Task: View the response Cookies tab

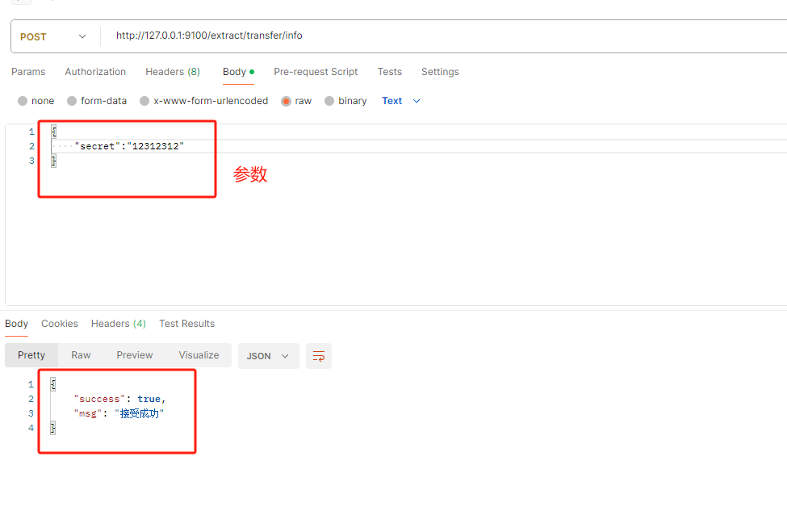Action: click(x=60, y=324)
